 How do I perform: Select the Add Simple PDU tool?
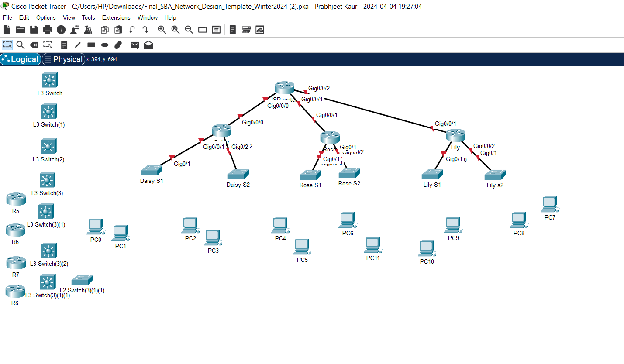(x=134, y=45)
